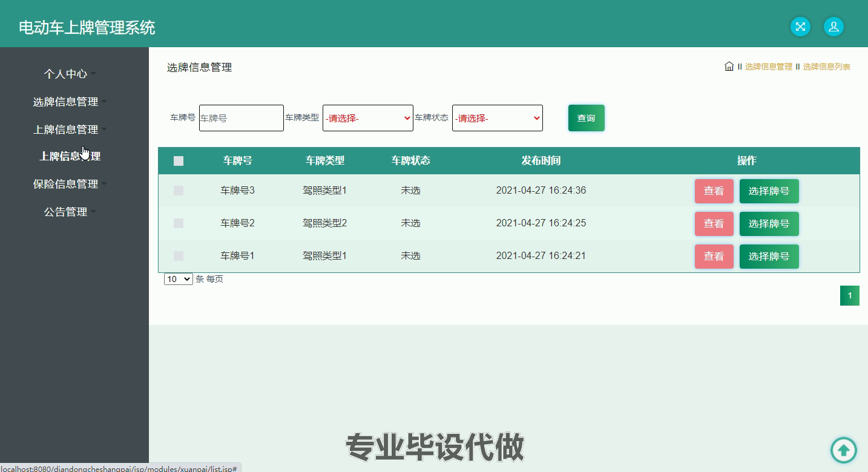Click the 选牌信息管理 page heading

199,68
